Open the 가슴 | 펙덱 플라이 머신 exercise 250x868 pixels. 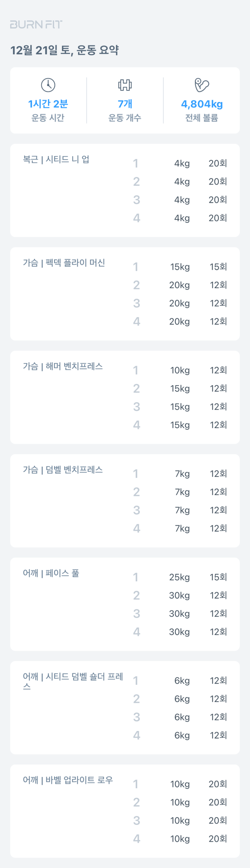click(x=64, y=262)
